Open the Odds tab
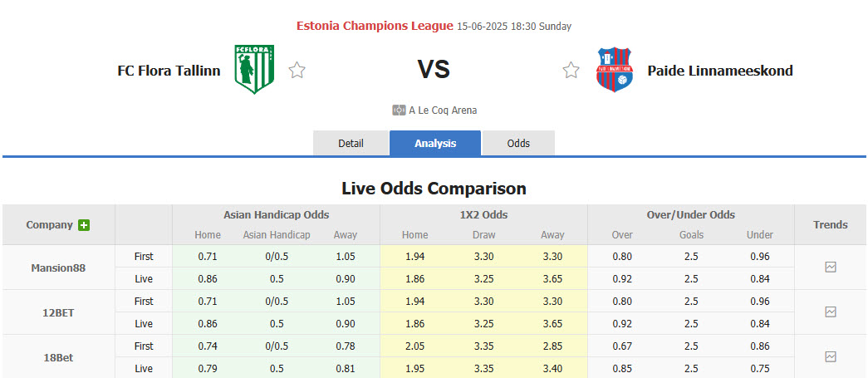 [518, 143]
